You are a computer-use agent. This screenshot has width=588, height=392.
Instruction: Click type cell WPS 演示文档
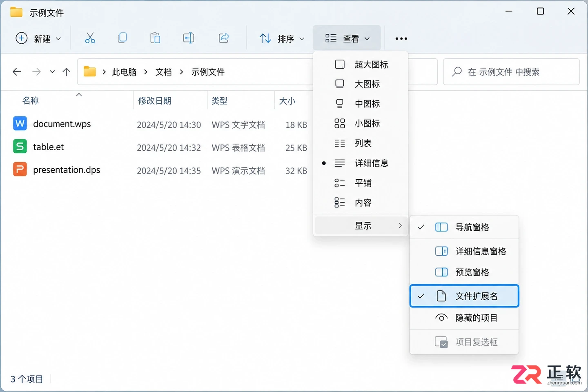(x=238, y=171)
